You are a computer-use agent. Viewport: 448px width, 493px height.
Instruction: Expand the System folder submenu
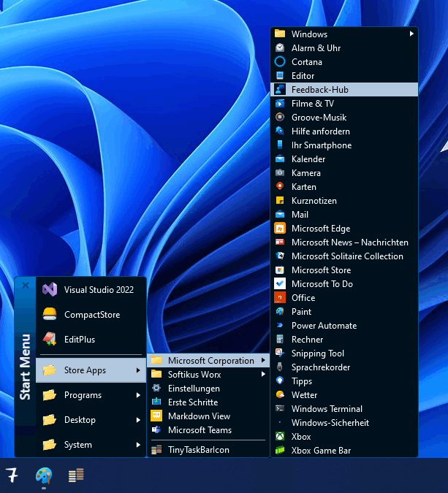click(x=138, y=445)
